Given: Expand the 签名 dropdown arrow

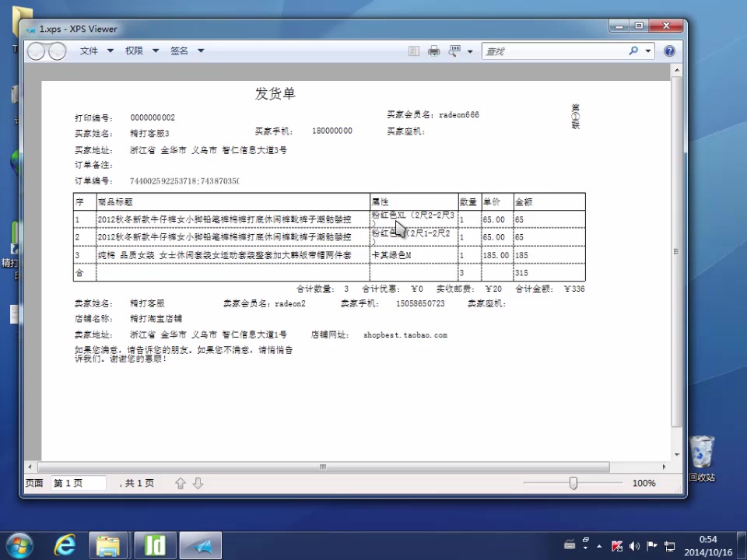Looking at the screenshot, I should click(201, 51).
